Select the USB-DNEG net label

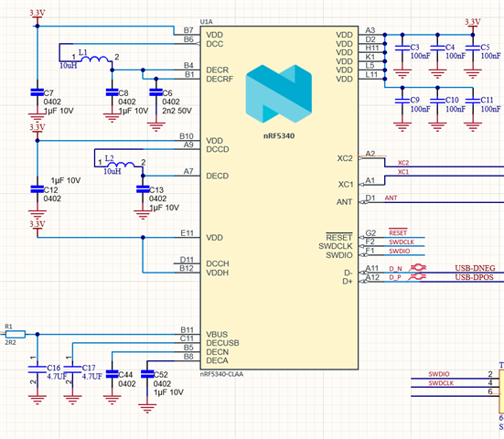click(x=475, y=268)
